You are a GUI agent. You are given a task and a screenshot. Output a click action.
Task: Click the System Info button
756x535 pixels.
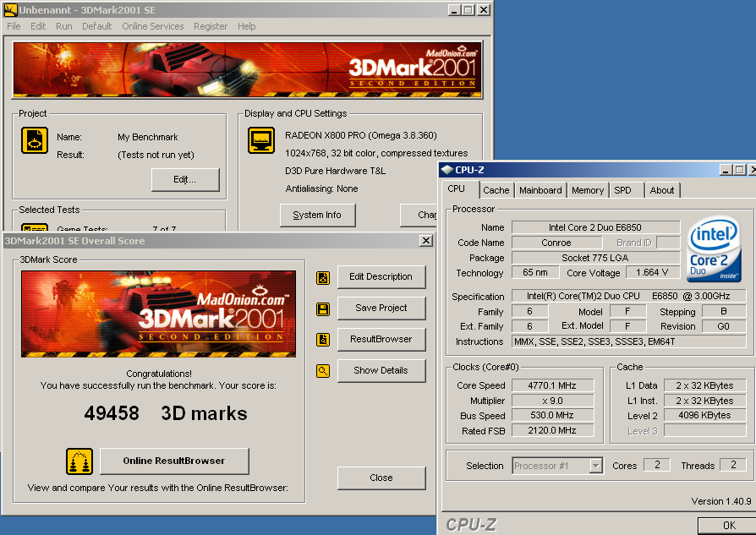[317, 215]
